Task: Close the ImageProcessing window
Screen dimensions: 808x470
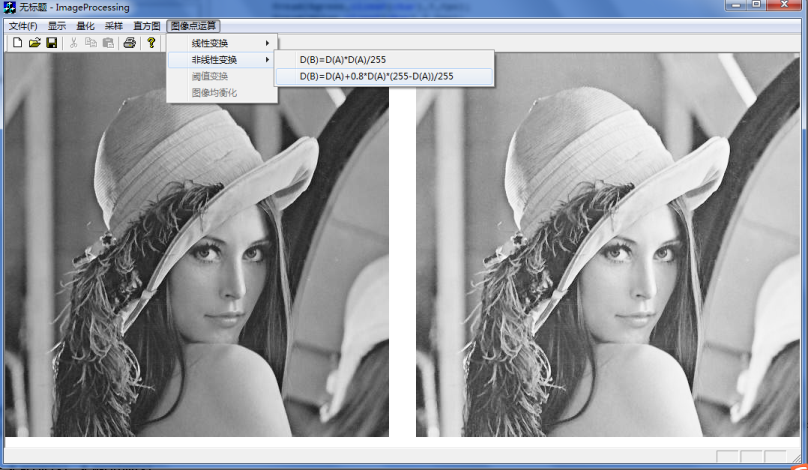Action: (x=784, y=5)
